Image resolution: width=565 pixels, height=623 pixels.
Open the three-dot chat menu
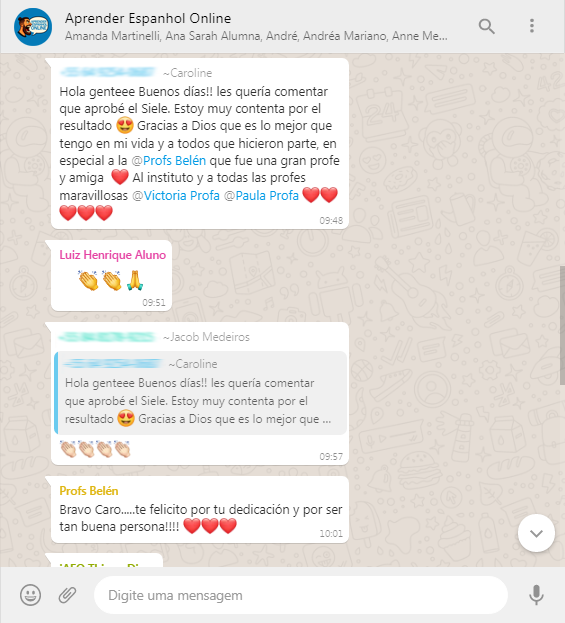pos(532,26)
